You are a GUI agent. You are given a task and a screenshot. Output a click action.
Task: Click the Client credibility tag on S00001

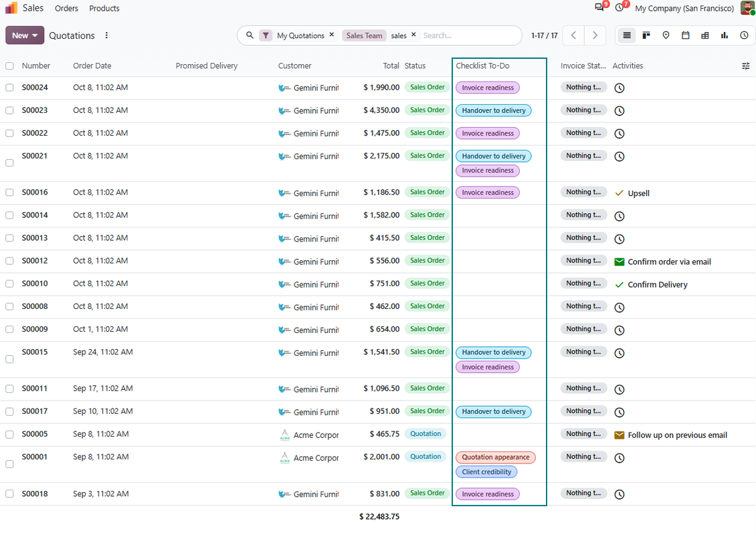pos(486,472)
